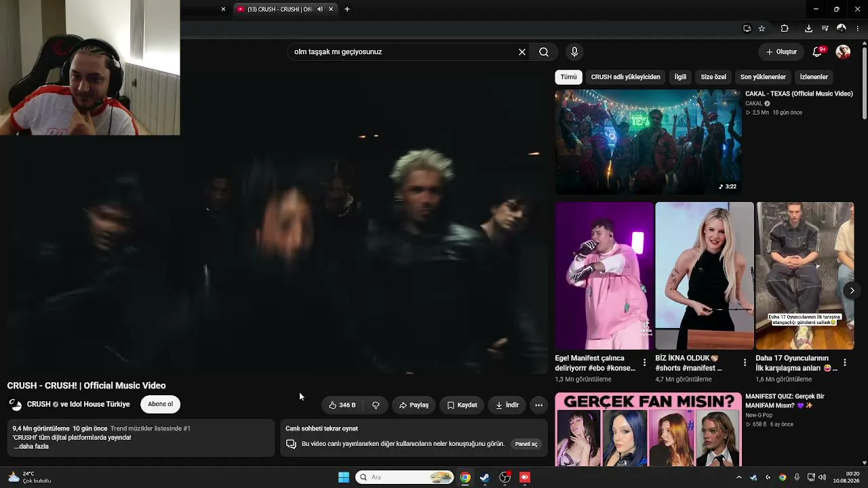
Task: Save the video with Kaydet
Action: (462, 405)
